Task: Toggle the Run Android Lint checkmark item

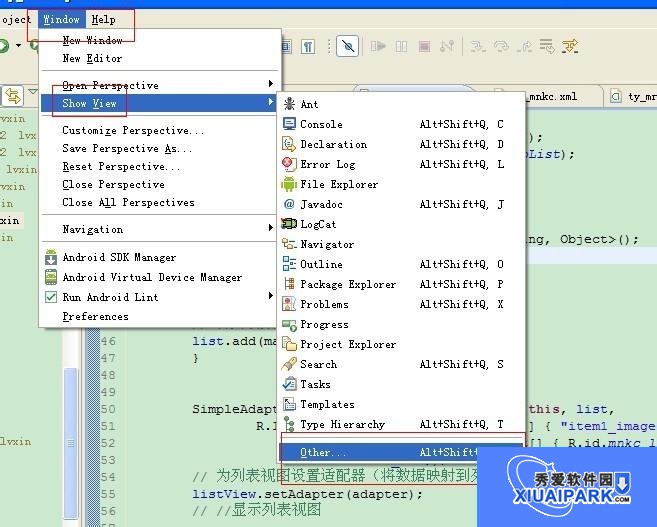Action: tap(159, 297)
